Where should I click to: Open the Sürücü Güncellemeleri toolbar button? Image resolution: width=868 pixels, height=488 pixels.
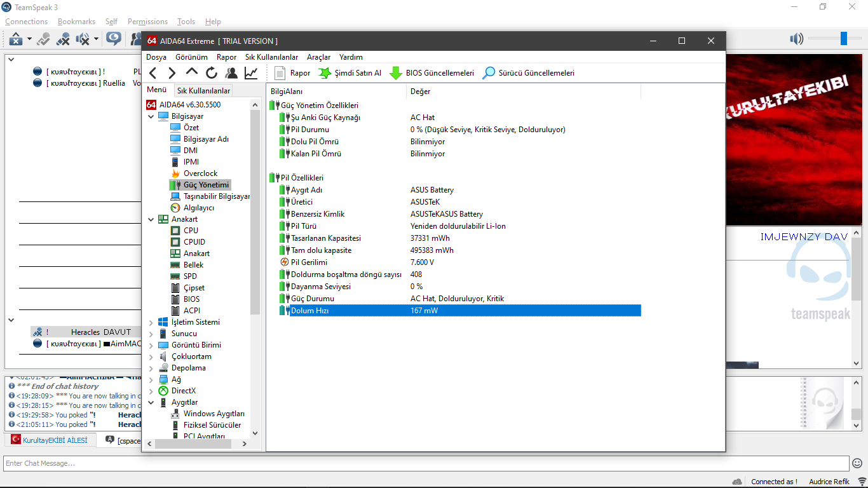[x=528, y=73]
